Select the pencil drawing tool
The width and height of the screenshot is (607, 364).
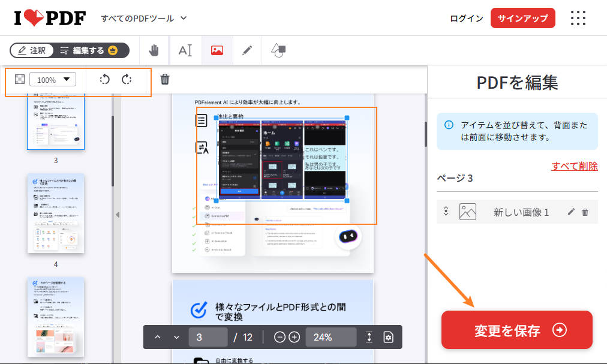(248, 50)
